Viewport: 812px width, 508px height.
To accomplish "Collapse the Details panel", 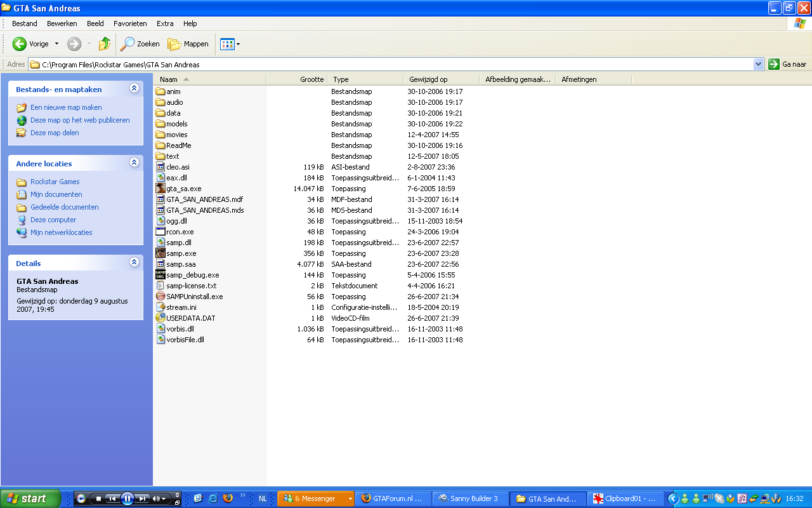I will point(134,262).
